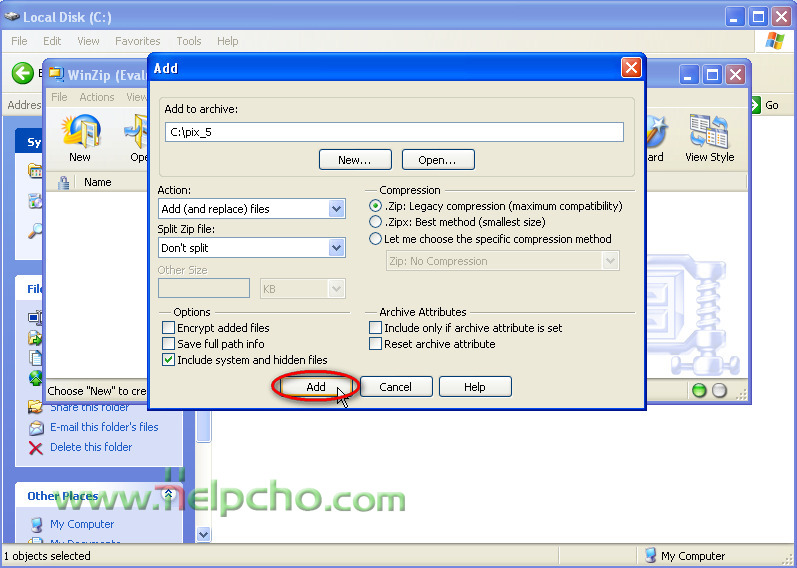Click the gray status light in WinZip

719,391
